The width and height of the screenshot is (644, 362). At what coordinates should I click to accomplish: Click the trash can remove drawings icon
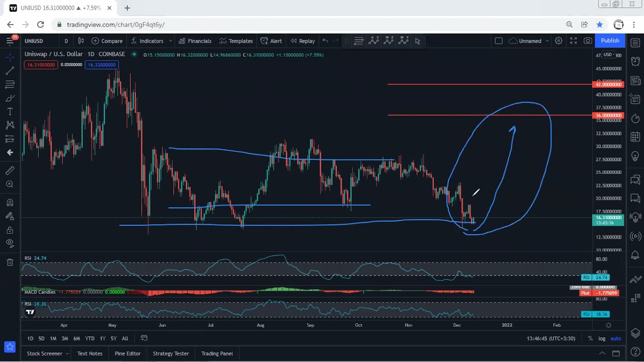point(10,262)
